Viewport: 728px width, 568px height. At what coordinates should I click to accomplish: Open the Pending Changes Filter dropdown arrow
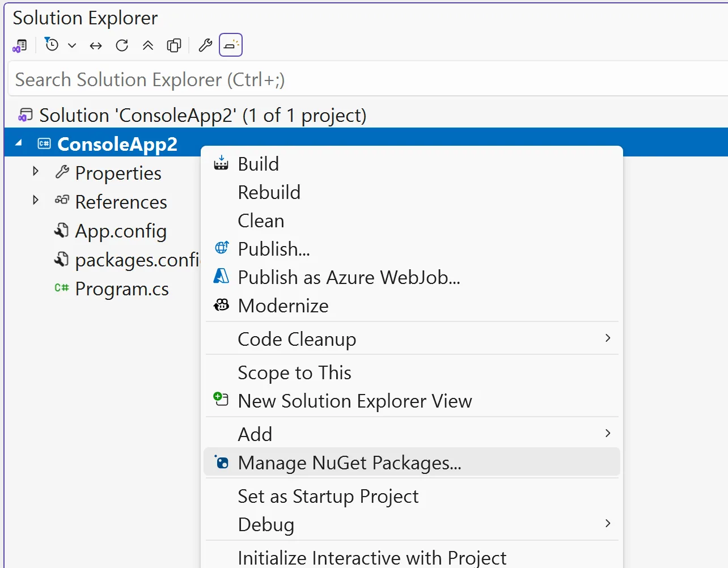pos(72,45)
